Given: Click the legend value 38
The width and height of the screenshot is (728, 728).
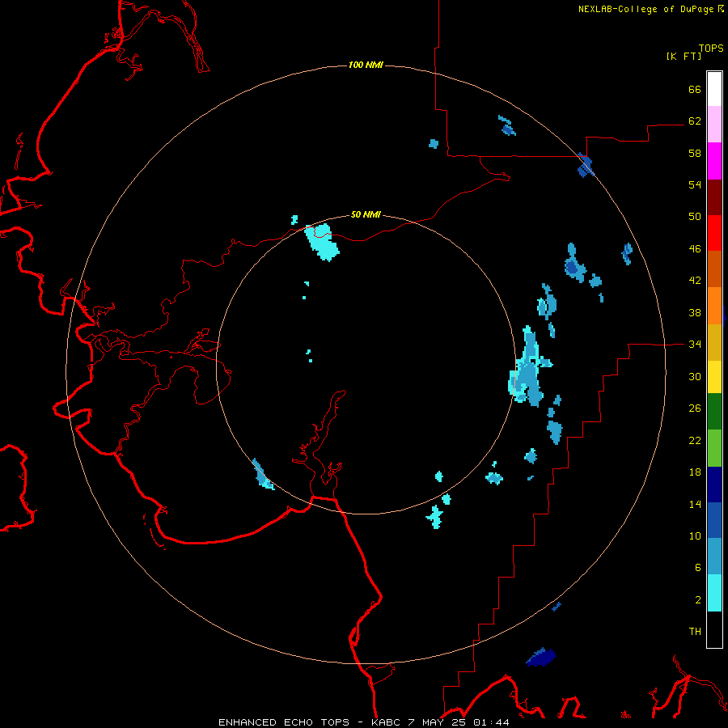Looking at the screenshot, I should 695,312.
